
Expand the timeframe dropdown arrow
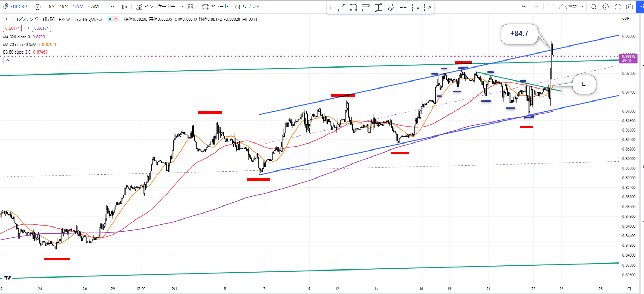[x=112, y=7]
